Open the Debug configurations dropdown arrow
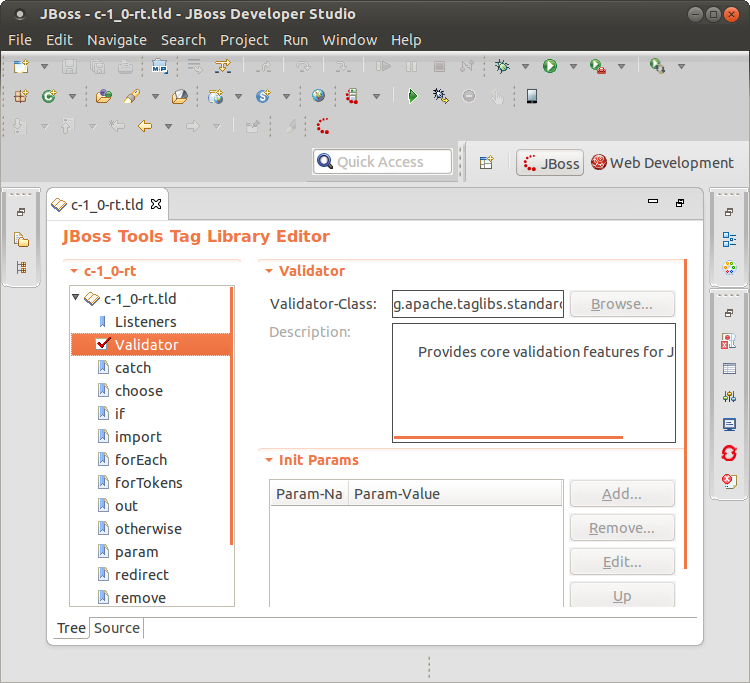 (x=525, y=66)
